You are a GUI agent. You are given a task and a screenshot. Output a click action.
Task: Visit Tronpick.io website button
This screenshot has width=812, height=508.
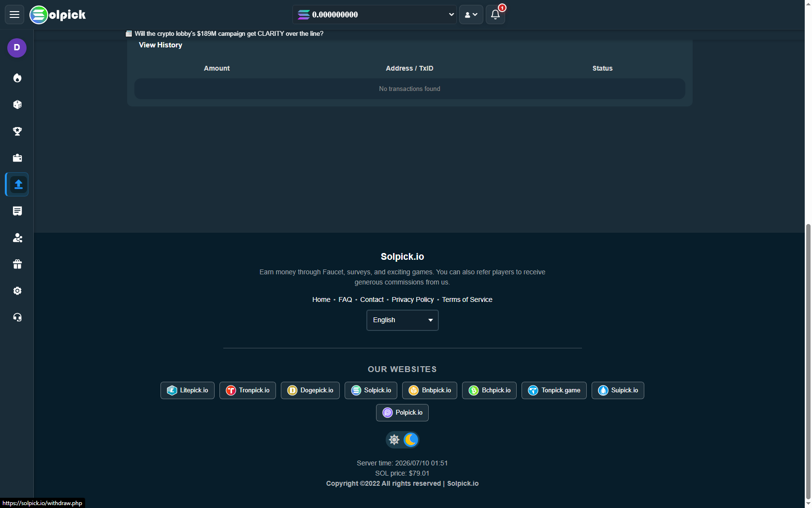click(247, 390)
